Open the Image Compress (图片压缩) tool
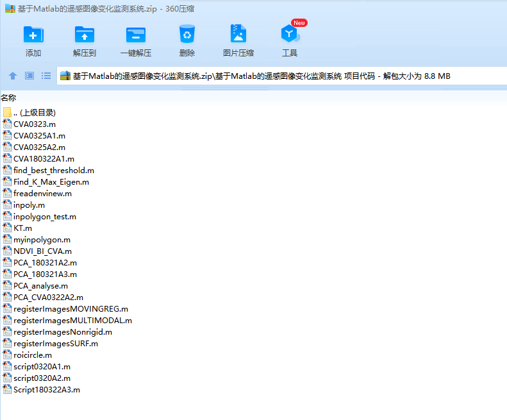 click(238, 33)
